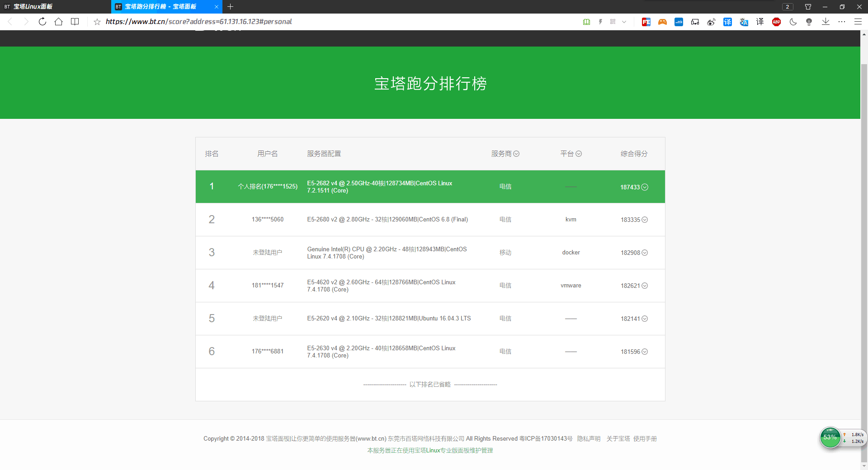The width and height of the screenshot is (868, 470).
Task: Open the ABP Adblock Plus extension
Action: (x=776, y=22)
